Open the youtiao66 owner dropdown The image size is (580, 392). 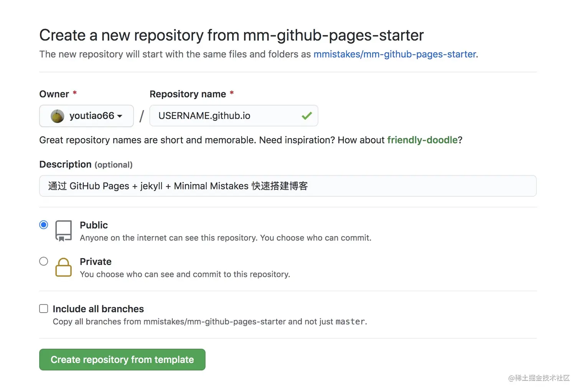(86, 116)
